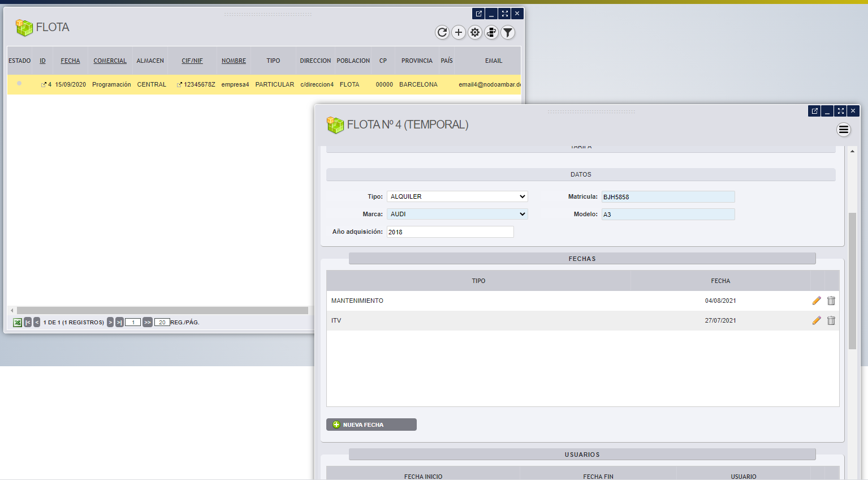Toggle fullscreen on FLOTA list window

pos(505,14)
